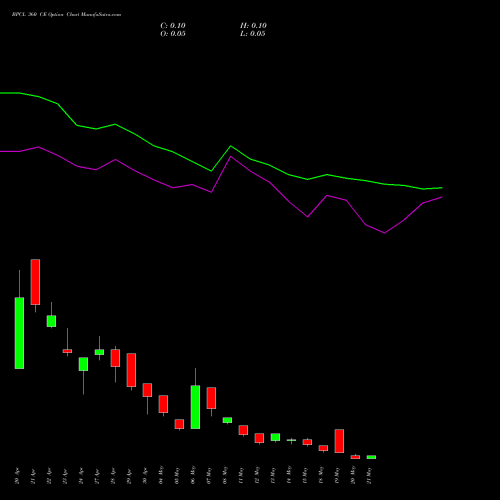Click the '21 May' date axis label

369,475
